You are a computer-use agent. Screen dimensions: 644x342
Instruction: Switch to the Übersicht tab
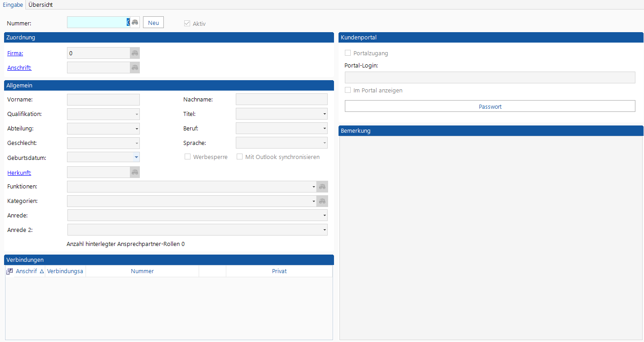pos(41,5)
